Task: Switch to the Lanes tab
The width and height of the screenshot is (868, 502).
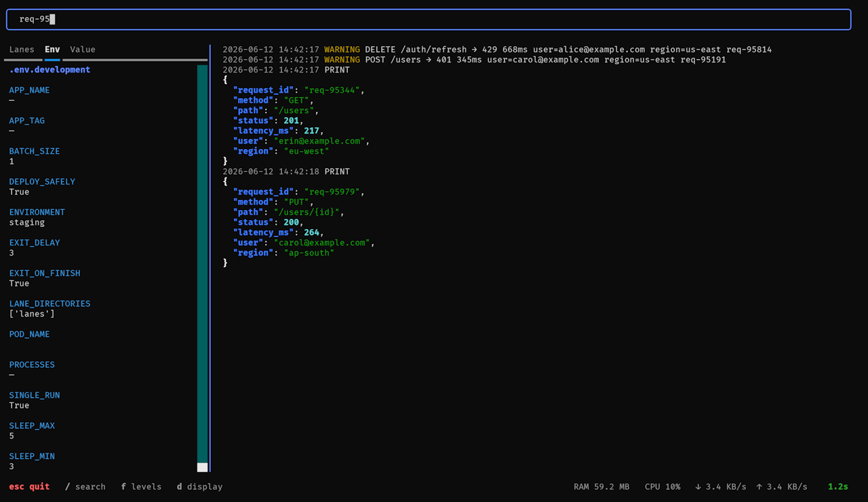Action: tap(22, 49)
